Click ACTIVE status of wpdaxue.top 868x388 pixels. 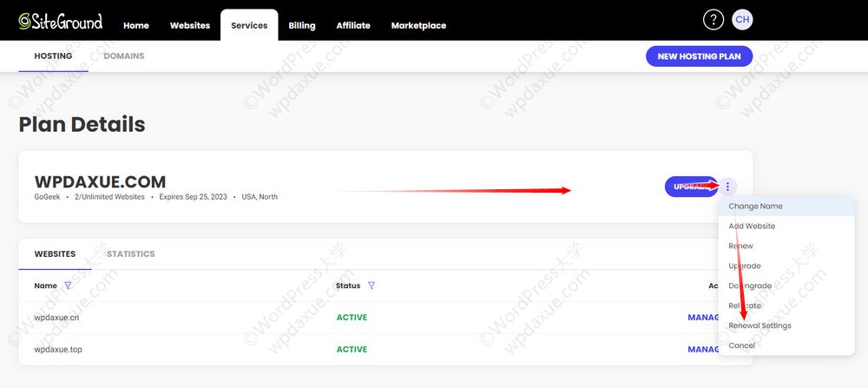tap(352, 350)
